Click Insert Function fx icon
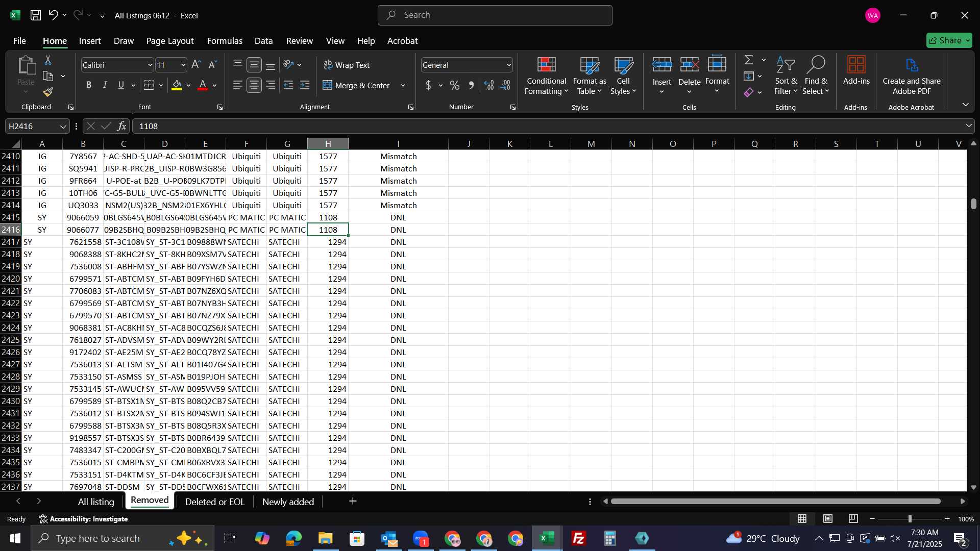The width and height of the screenshot is (980, 551). [121, 126]
